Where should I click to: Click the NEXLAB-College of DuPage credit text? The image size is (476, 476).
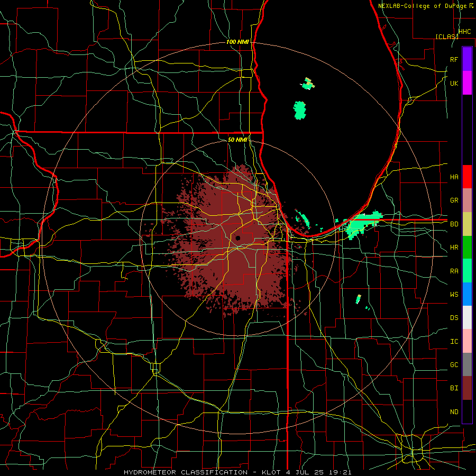click(x=426, y=6)
